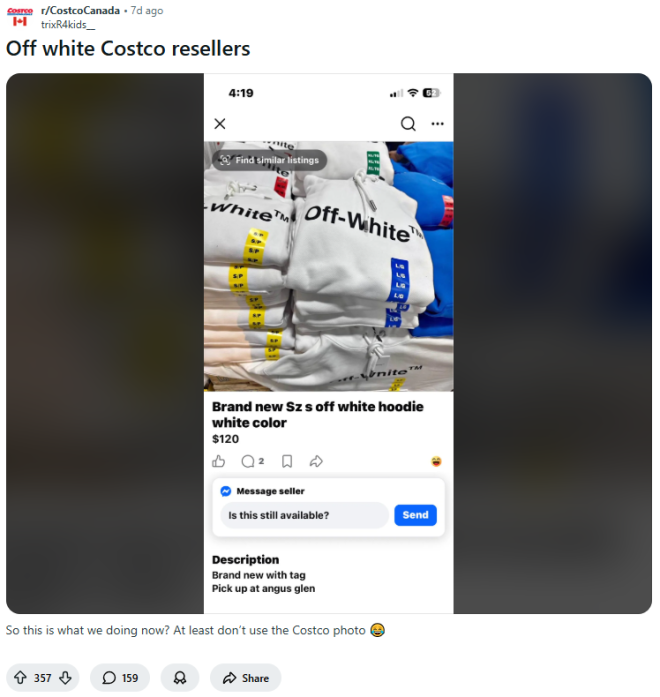Screen dimensions: 660x697
Task: Tap the magnifying glass search icon
Action: pos(408,124)
